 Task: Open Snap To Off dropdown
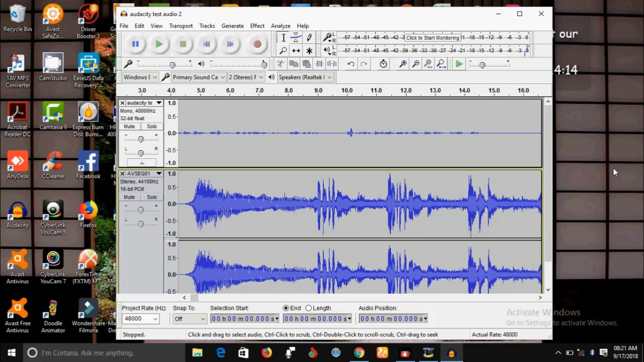[189, 319]
